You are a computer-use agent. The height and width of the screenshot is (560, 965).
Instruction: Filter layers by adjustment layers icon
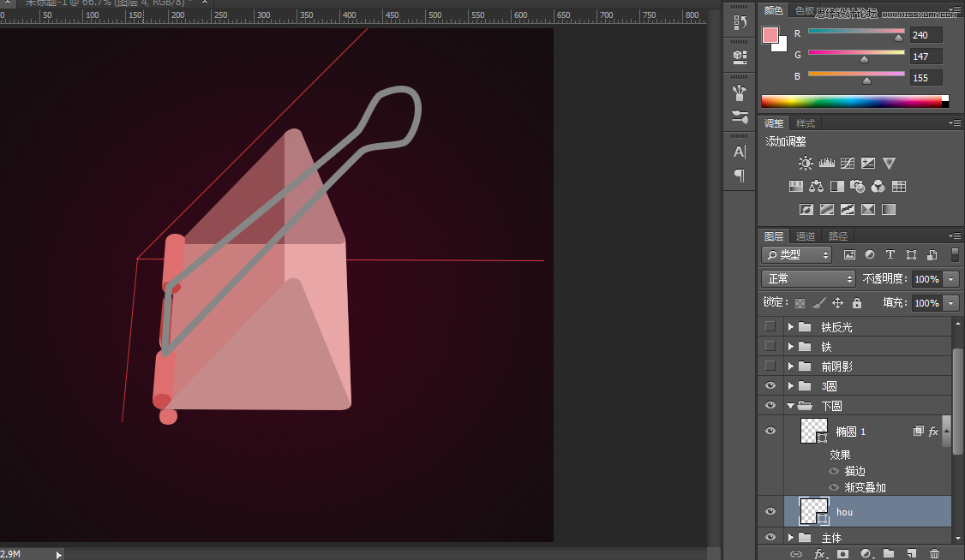pos(870,254)
